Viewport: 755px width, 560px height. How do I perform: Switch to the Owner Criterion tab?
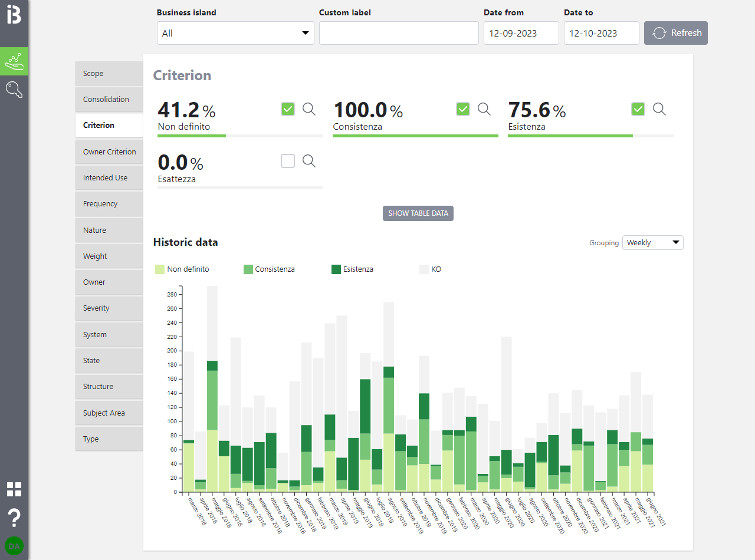coord(109,151)
